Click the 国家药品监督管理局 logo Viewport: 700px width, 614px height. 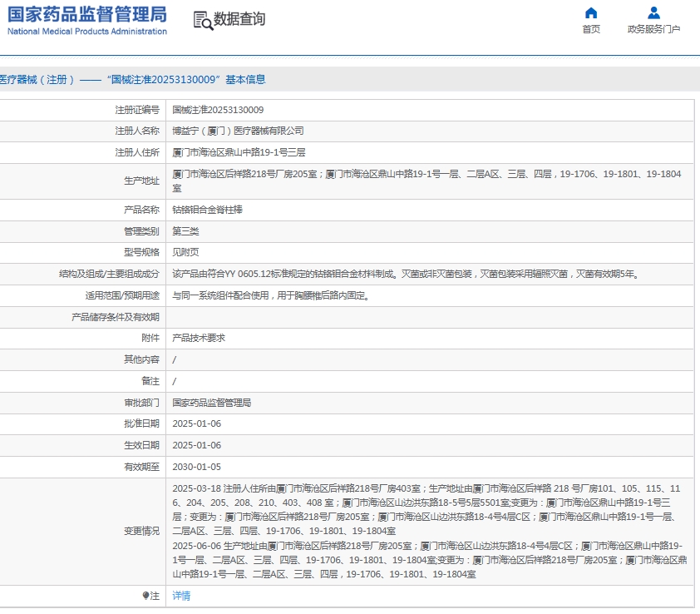pos(87,14)
